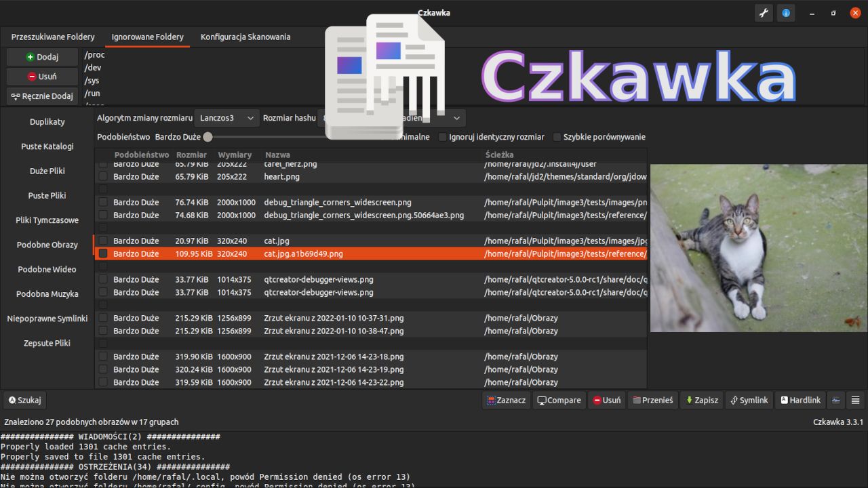Tick checkbox for 14-23-18 screenshot row
Viewport: 868px width, 488px height.
(103, 357)
